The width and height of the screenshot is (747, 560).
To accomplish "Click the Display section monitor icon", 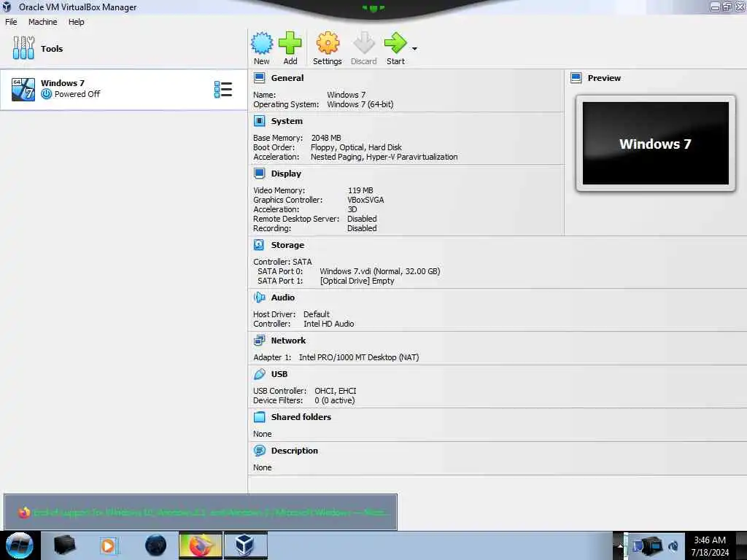I will point(259,174).
